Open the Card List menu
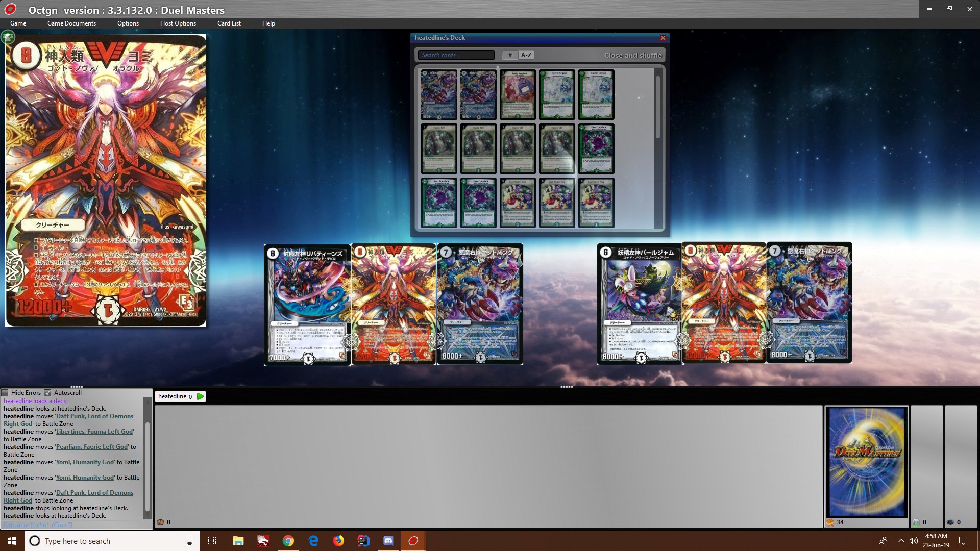The width and height of the screenshot is (980, 551). click(x=229, y=23)
